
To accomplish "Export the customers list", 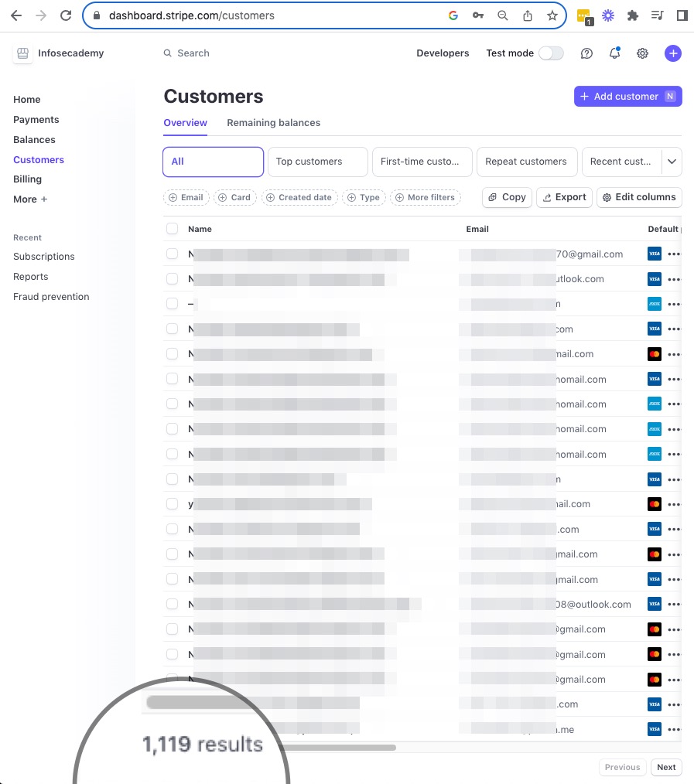I will click(x=564, y=197).
